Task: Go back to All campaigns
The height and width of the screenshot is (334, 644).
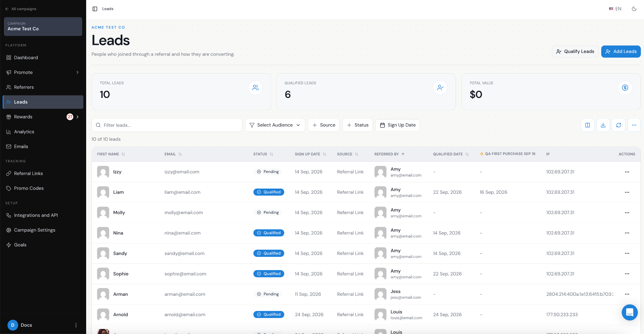Action: [x=21, y=9]
